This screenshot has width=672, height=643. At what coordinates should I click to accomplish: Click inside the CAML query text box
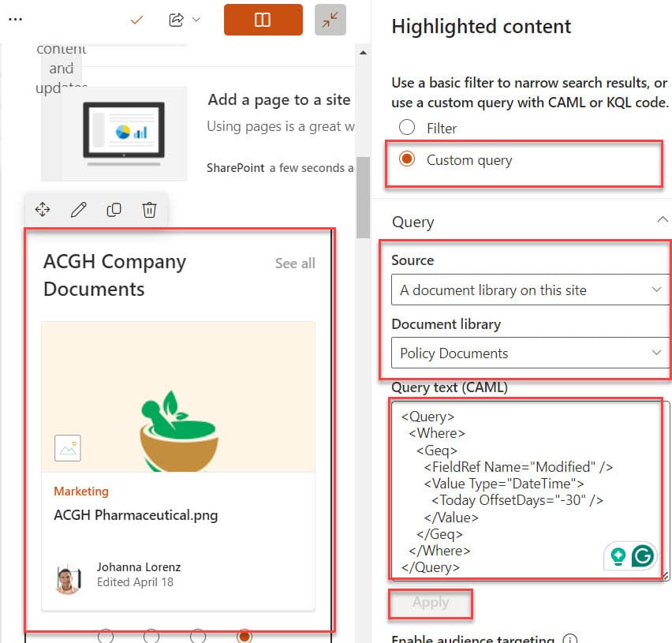coord(530,492)
